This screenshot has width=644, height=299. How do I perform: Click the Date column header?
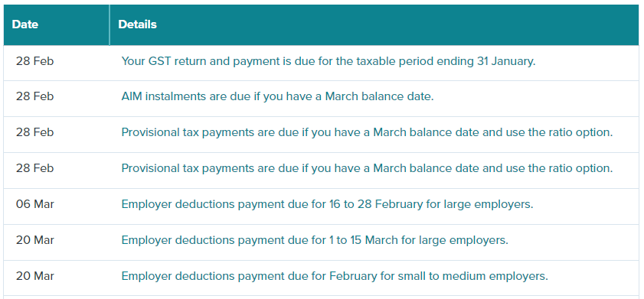[25, 24]
